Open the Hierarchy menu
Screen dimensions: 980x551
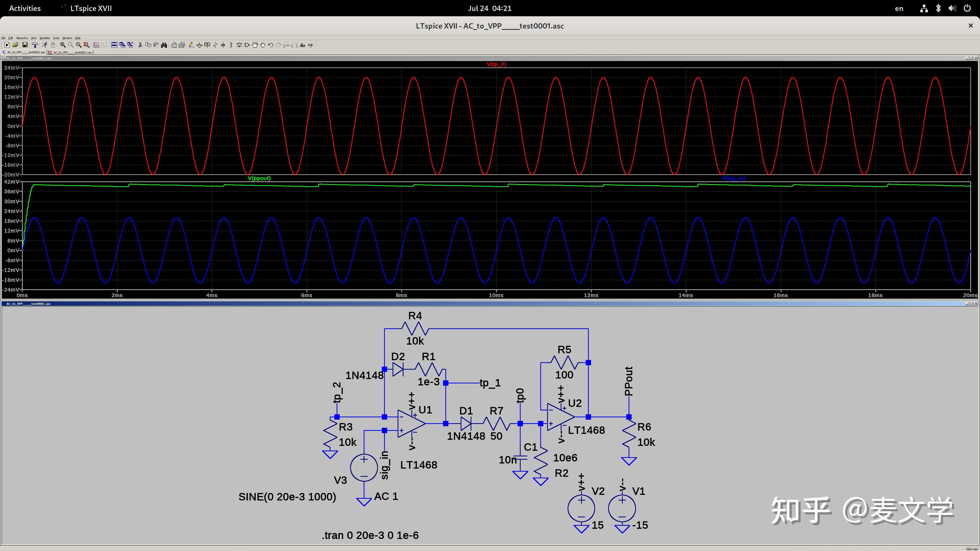coord(22,38)
